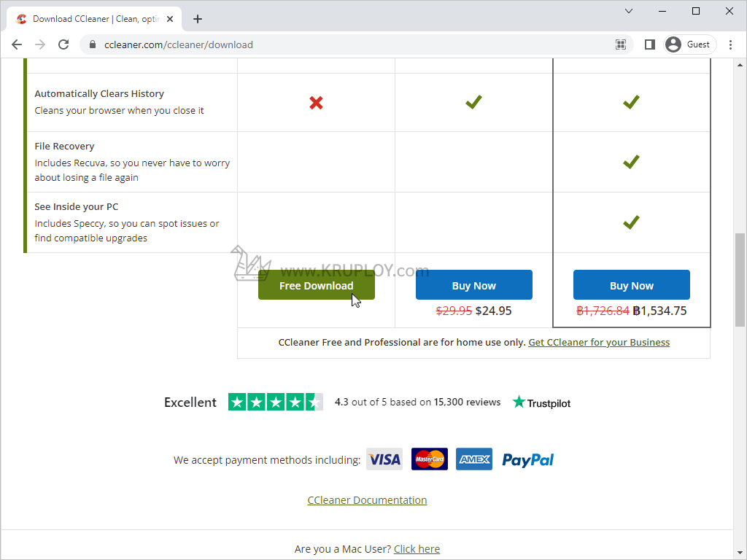Click the ฿1,534.75 discounted price

659,311
